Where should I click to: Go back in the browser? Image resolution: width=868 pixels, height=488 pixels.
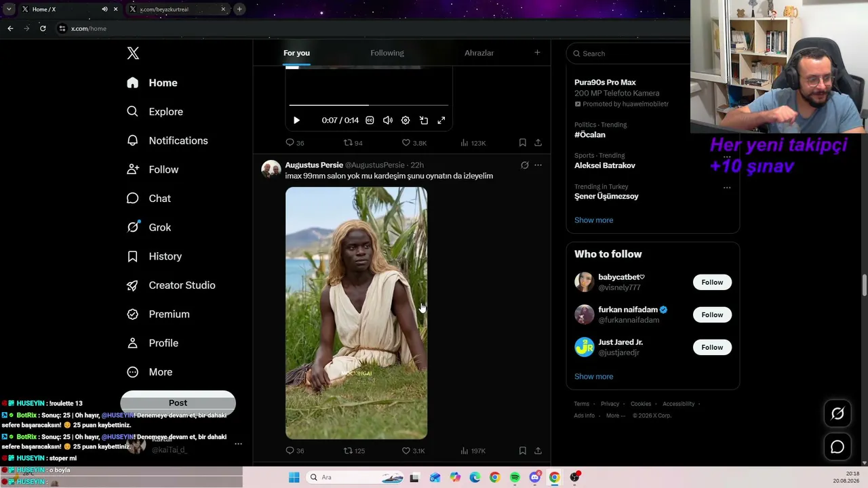(x=10, y=28)
